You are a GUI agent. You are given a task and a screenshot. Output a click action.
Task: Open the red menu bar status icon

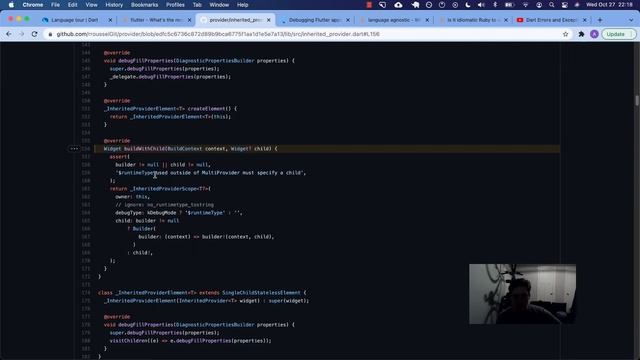click(x=369, y=5)
